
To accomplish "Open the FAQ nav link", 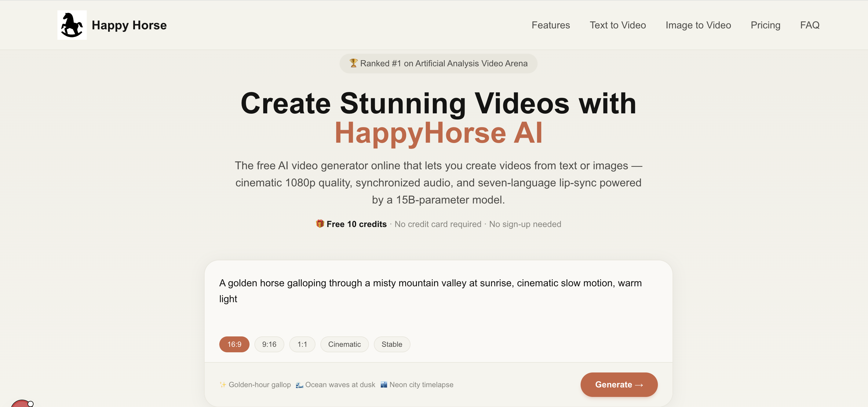I will point(809,25).
